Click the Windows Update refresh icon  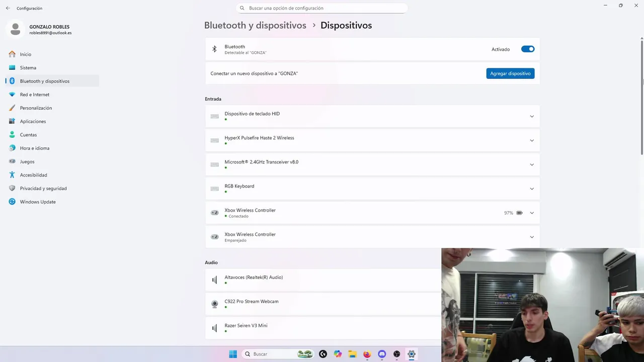click(x=12, y=202)
